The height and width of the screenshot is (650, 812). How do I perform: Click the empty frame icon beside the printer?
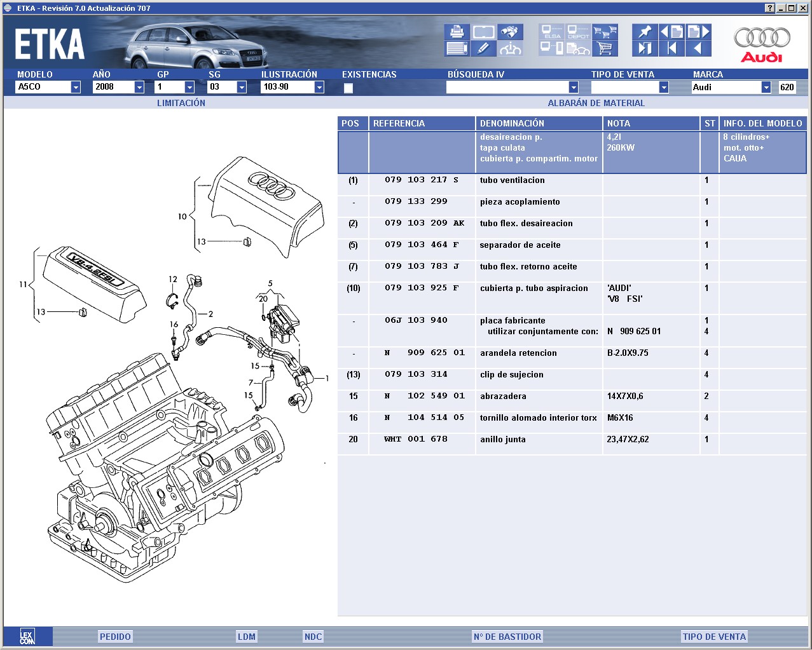tap(483, 32)
